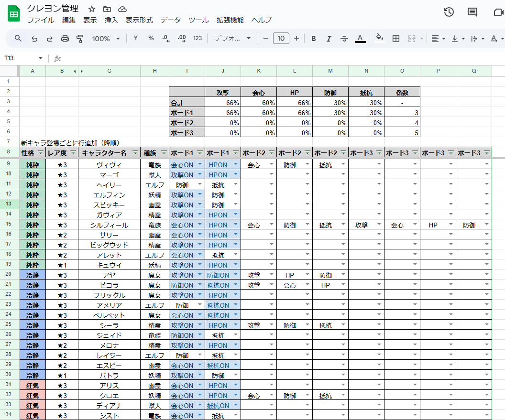Open the 拡張機能 menu
Image resolution: width=505 pixels, height=420 pixels.
(230, 20)
